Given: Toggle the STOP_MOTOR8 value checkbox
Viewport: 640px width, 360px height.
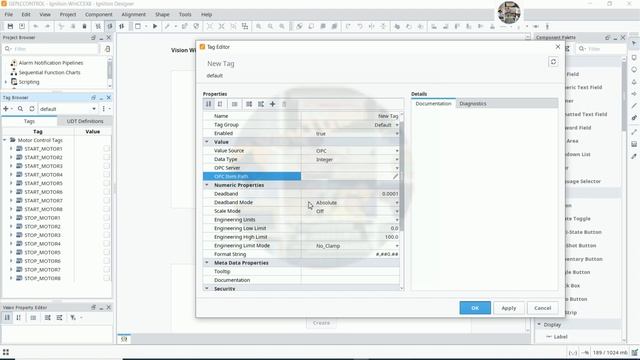Looking at the screenshot, I should 107,278.
